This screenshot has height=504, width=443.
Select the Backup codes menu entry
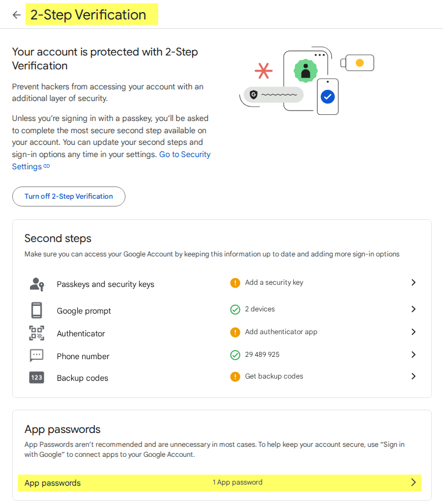click(82, 378)
